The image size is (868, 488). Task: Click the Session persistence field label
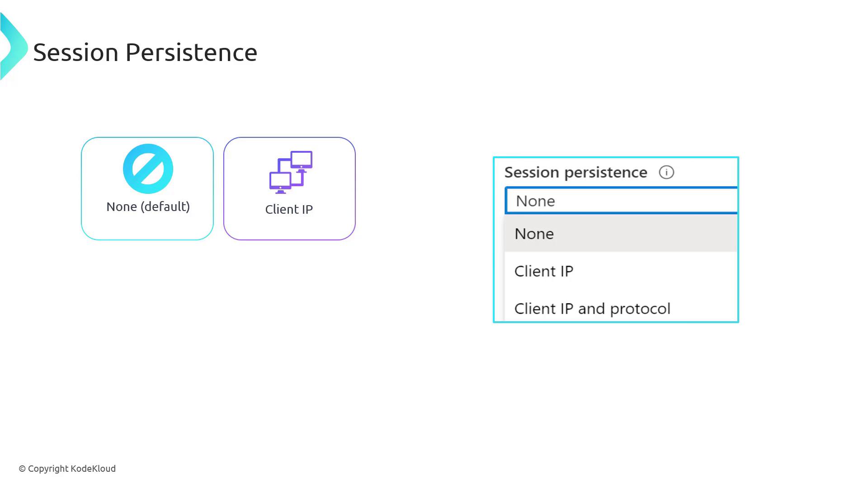pos(576,172)
